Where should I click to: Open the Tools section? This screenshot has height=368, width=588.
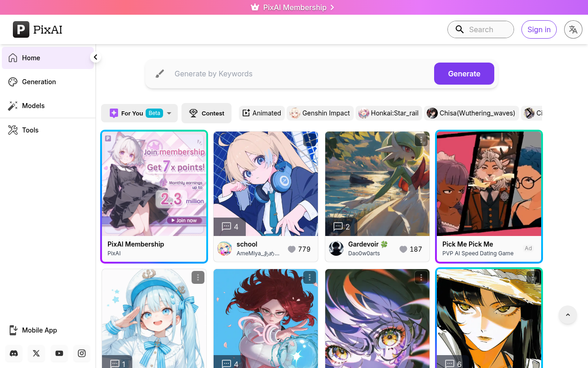coord(29,130)
